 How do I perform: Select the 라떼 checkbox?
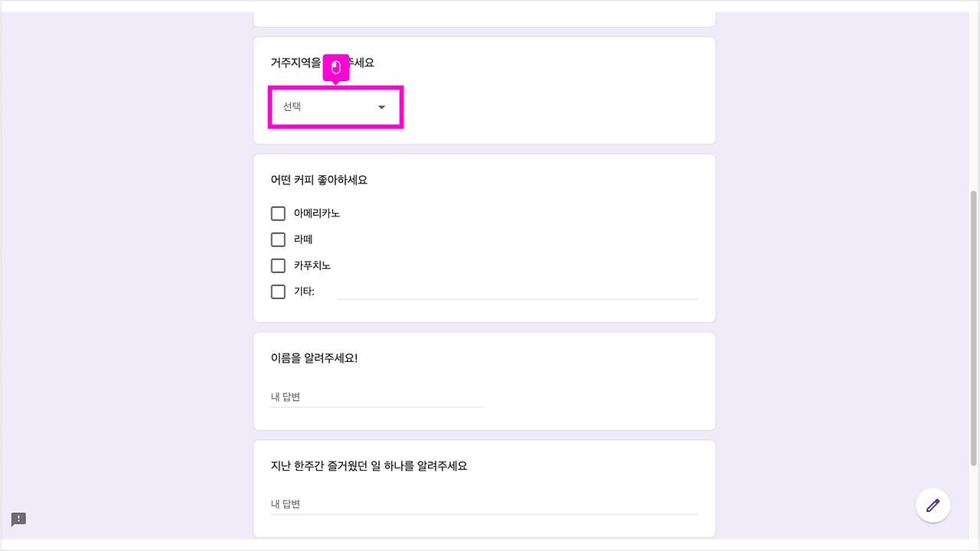(x=278, y=239)
